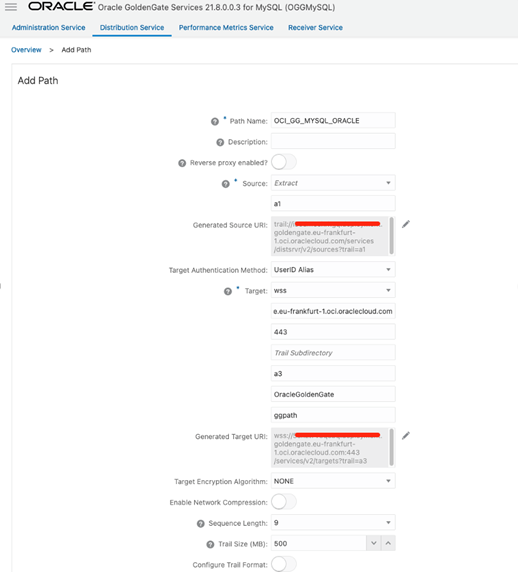Click the OracleGoldenGate domain field
The height and width of the screenshot is (572, 518).
click(333, 394)
